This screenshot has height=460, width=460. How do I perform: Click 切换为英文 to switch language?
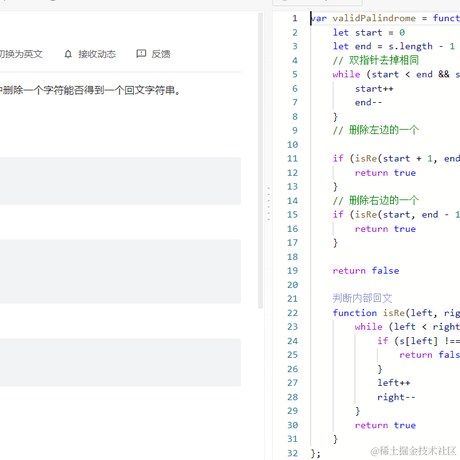21,54
